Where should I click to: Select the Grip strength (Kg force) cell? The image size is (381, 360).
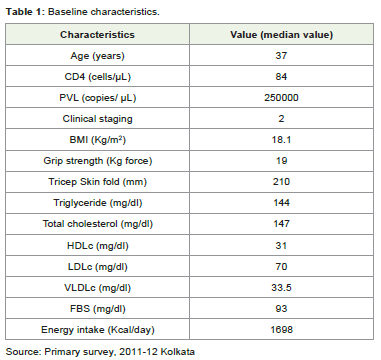pos(97,161)
